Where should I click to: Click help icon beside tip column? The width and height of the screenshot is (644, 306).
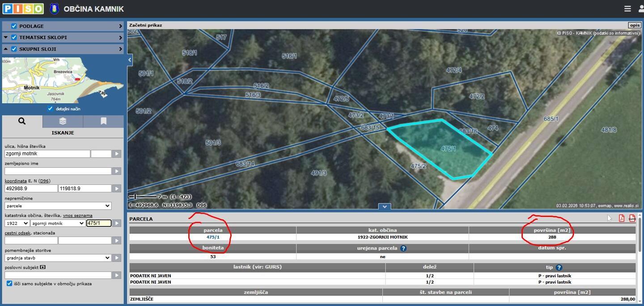click(559, 268)
